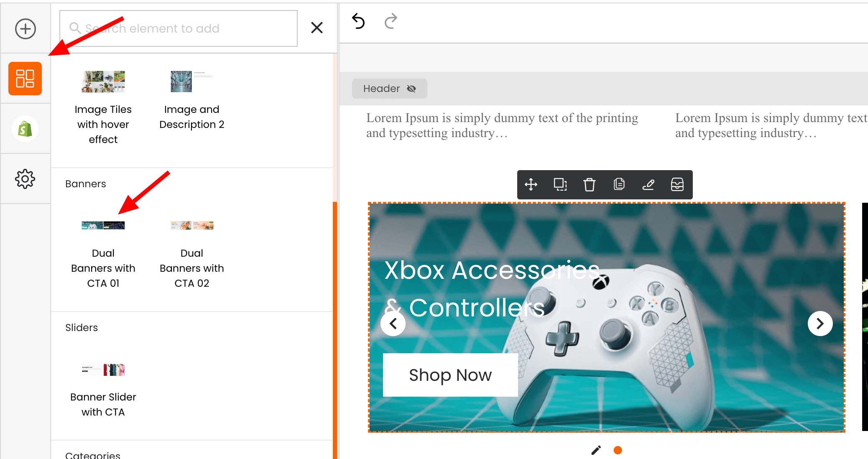The image size is (868, 459).
Task: Delete the selected banner with trash icon
Action: click(x=590, y=184)
